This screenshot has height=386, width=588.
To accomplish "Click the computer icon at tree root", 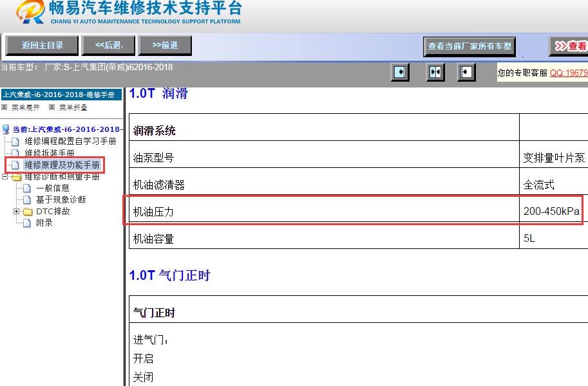I will tap(6, 129).
